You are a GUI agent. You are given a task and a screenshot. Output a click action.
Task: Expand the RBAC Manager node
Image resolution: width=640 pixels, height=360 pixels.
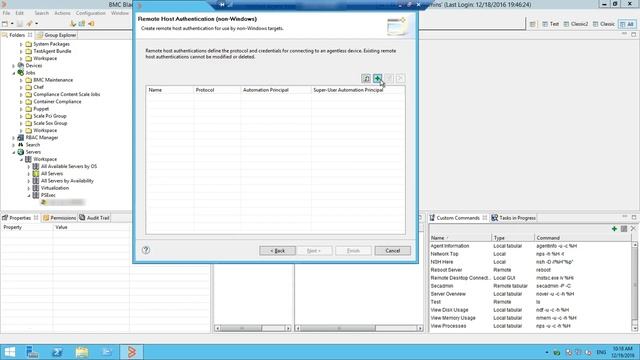13,138
